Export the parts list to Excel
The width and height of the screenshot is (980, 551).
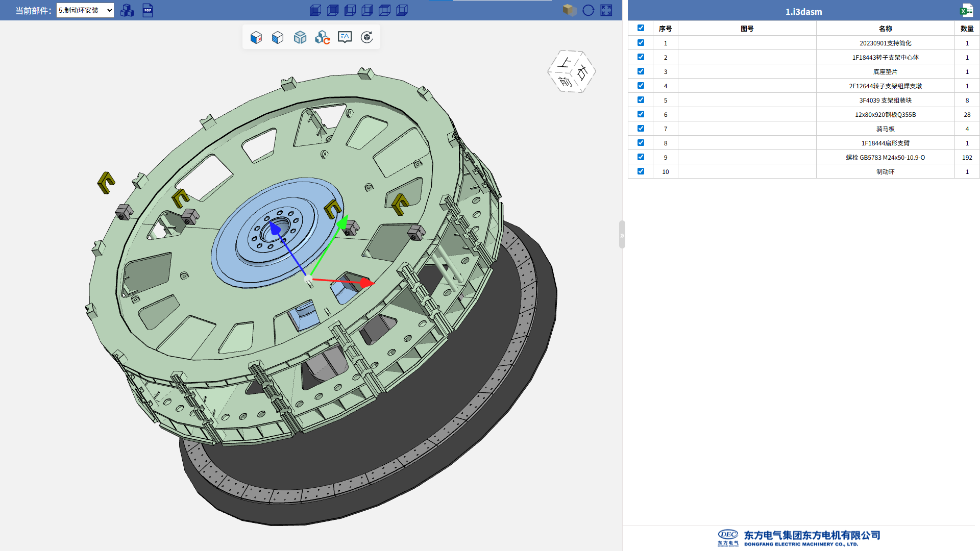click(967, 11)
